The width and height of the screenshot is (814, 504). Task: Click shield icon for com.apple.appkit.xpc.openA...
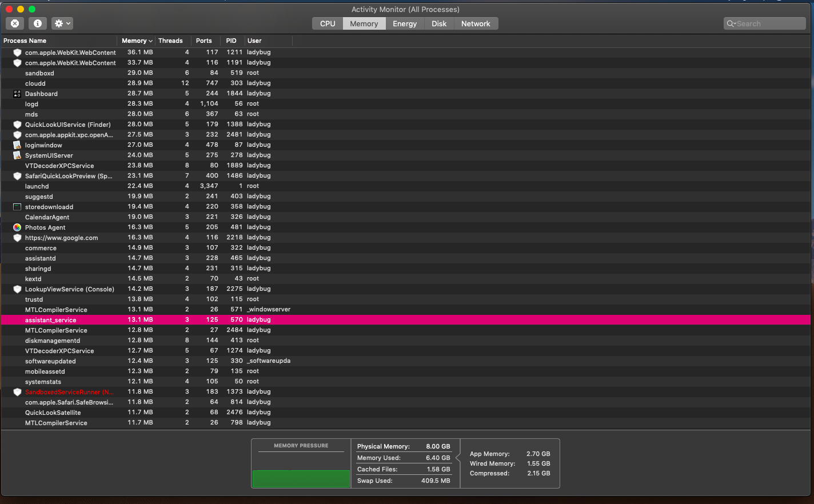coord(17,135)
